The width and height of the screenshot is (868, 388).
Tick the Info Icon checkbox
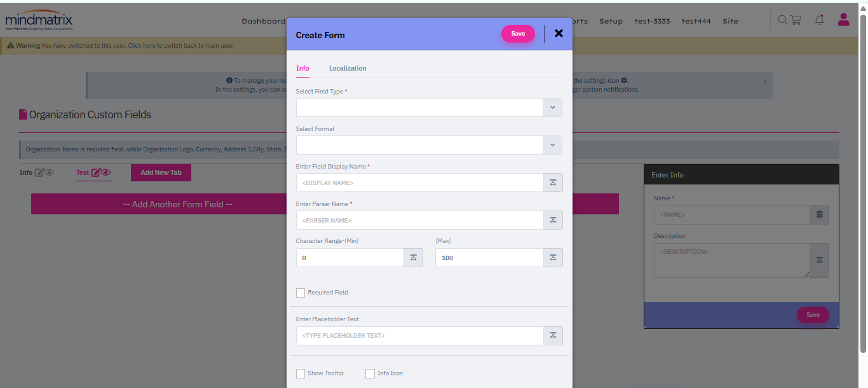click(x=370, y=373)
